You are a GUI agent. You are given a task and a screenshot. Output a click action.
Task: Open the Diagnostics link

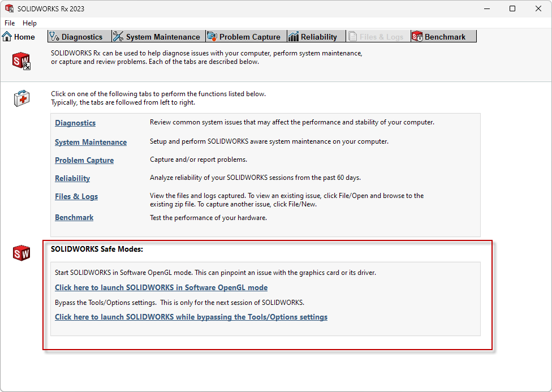tap(75, 123)
